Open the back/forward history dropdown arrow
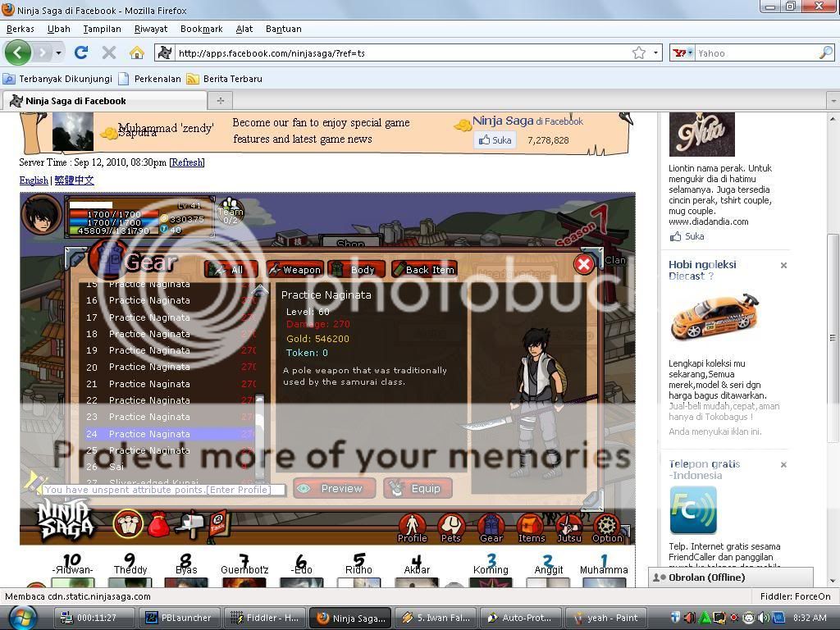 [x=58, y=52]
